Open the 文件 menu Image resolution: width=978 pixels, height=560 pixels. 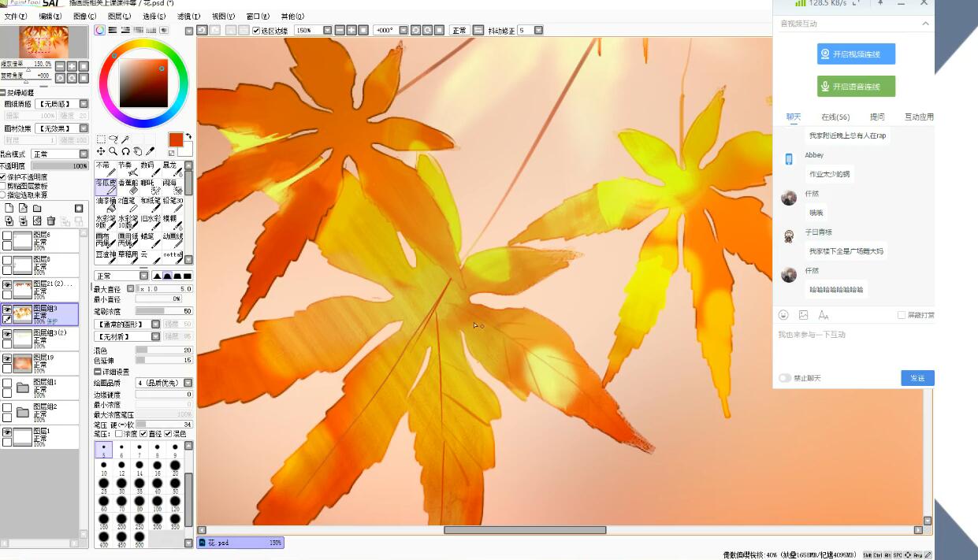point(15,16)
